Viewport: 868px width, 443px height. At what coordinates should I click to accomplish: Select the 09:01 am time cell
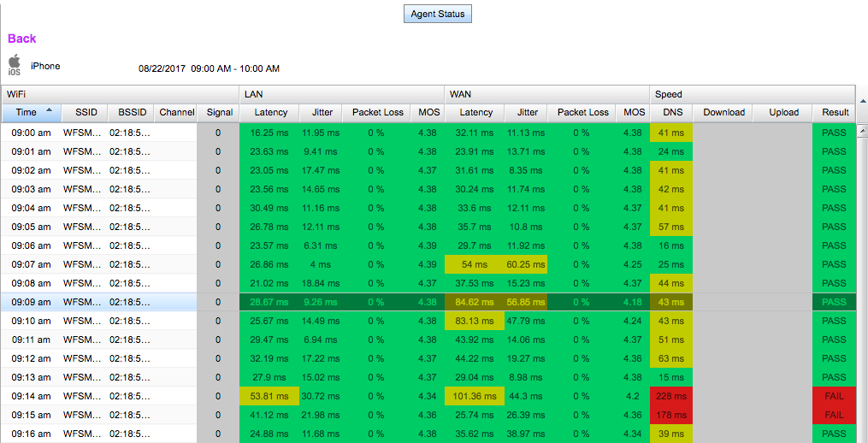31,151
